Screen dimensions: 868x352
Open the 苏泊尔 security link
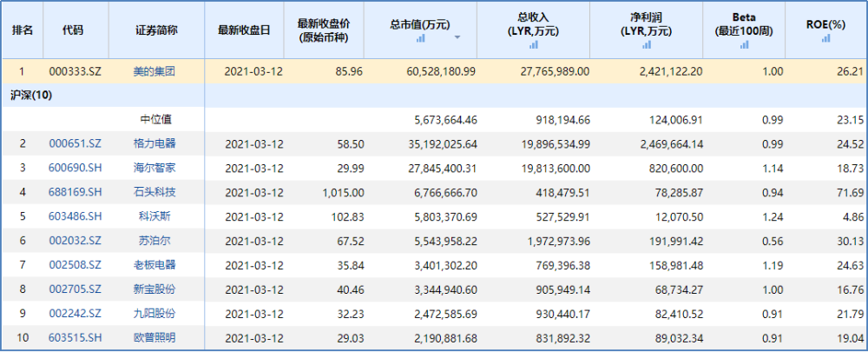pos(156,241)
